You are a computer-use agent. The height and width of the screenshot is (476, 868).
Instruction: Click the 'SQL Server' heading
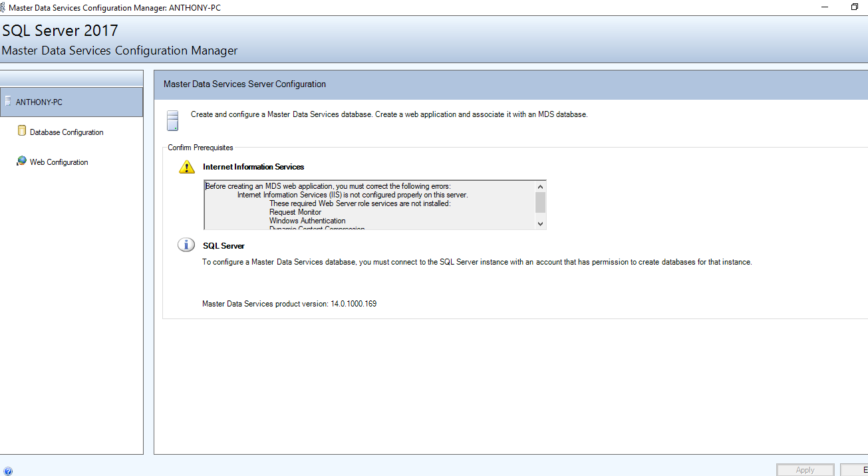[223, 246]
